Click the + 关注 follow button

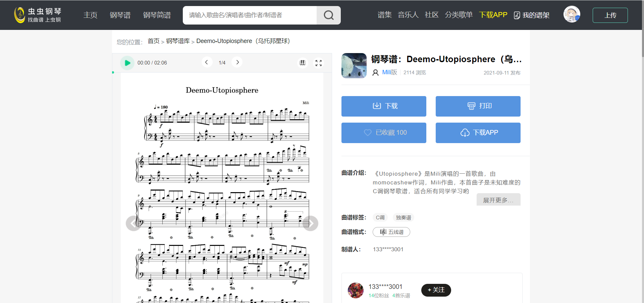(x=436, y=290)
